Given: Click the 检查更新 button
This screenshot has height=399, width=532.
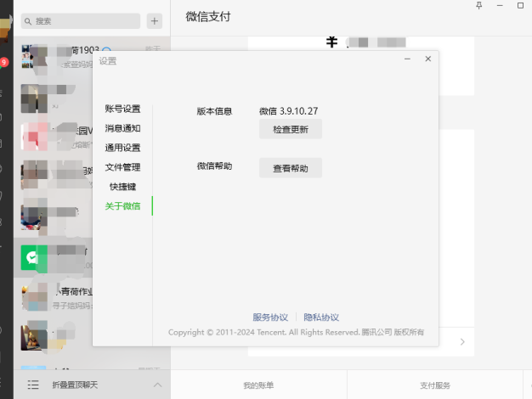Looking at the screenshot, I should pos(291,129).
